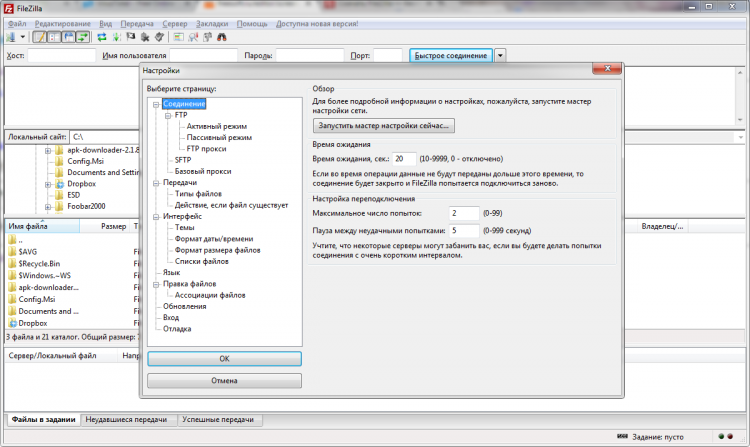
Task: Open the Закладки menu
Action: tap(212, 24)
